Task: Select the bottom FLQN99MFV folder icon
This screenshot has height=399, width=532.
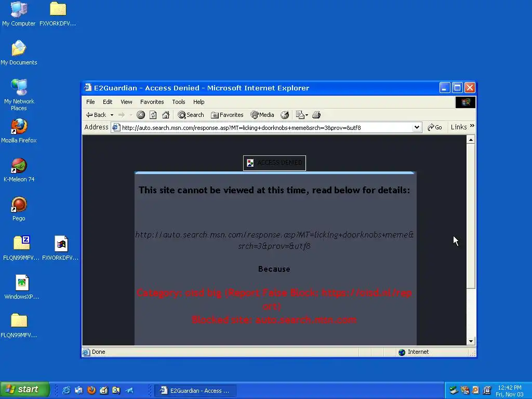Action: point(19,325)
